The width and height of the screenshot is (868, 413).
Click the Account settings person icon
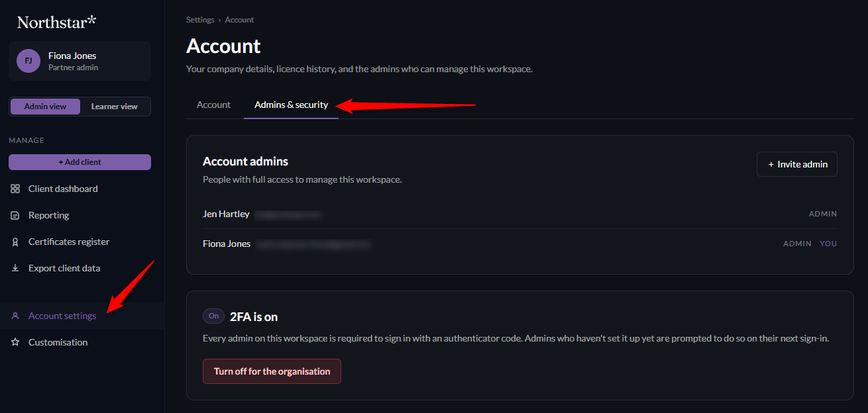coord(15,316)
